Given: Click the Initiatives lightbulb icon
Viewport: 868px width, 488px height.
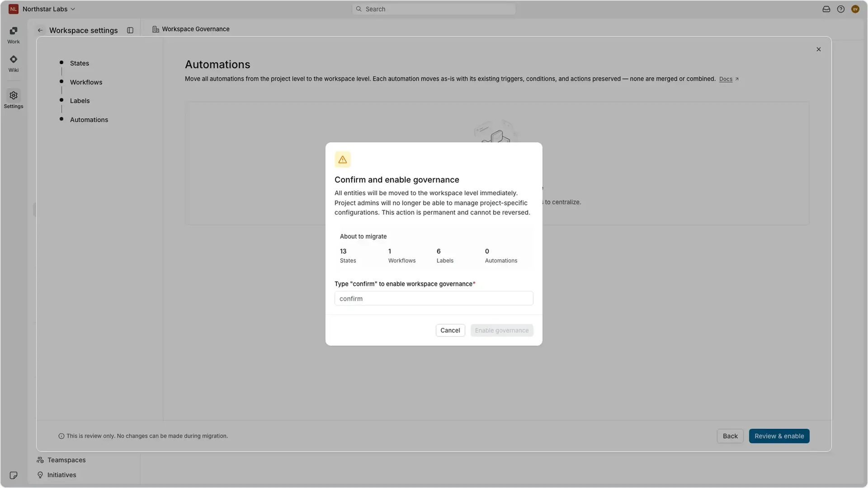Looking at the screenshot, I should (x=40, y=475).
